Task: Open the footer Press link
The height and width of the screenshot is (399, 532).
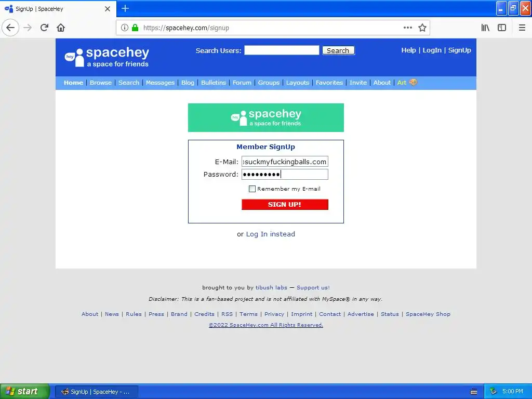Action: [156, 314]
